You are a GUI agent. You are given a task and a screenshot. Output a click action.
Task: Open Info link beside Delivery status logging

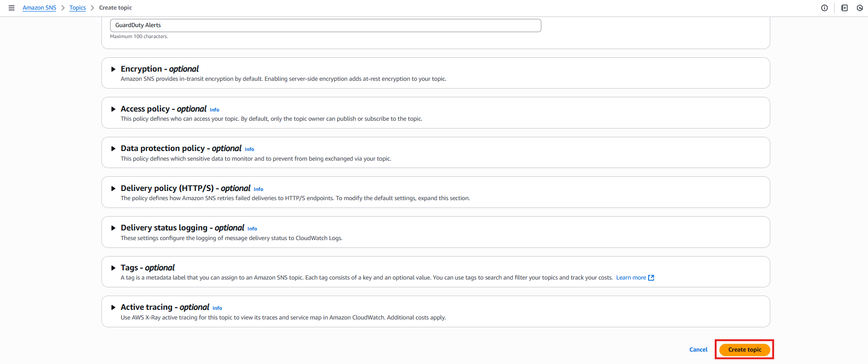pyautogui.click(x=252, y=229)
